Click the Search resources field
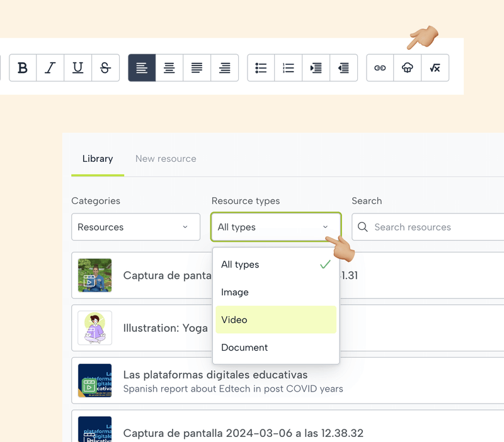The image size is (504, 442). click(435, 227)
